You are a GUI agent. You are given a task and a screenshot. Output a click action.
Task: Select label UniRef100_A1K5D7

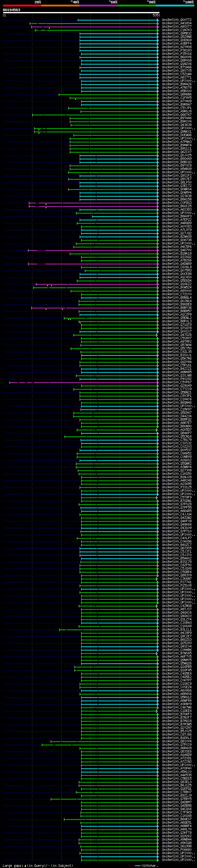point(177,430)
